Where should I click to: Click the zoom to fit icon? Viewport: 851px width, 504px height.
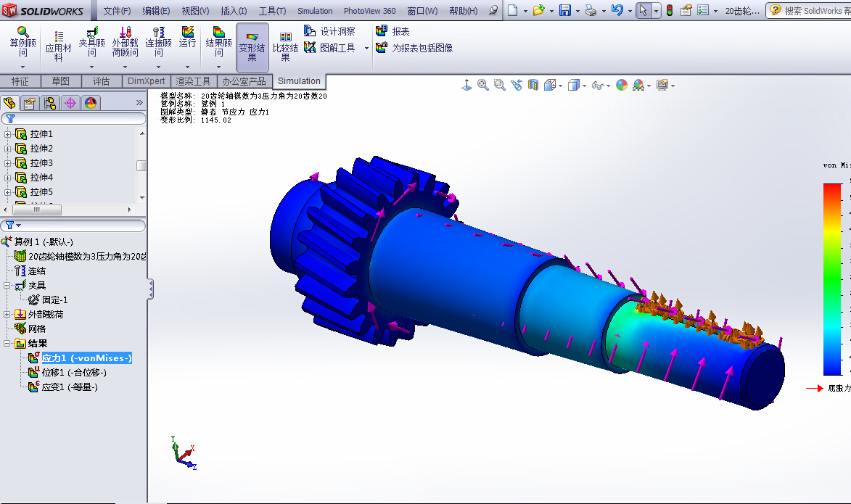[482, 85]
